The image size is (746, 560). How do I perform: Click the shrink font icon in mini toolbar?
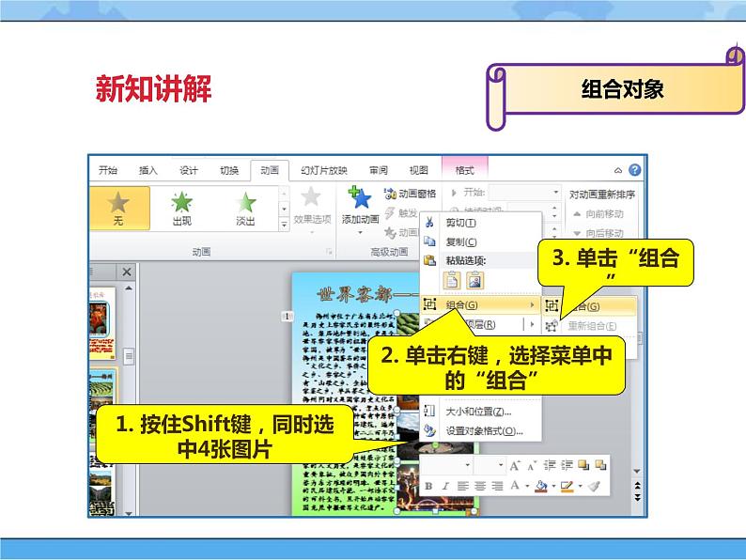point(532,466)
